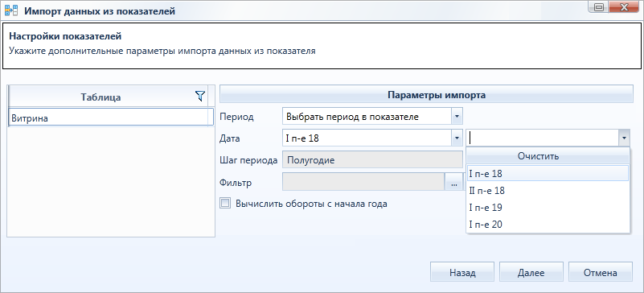Click the Таблица column header
The image size is (644, 293).
(101, 97)
